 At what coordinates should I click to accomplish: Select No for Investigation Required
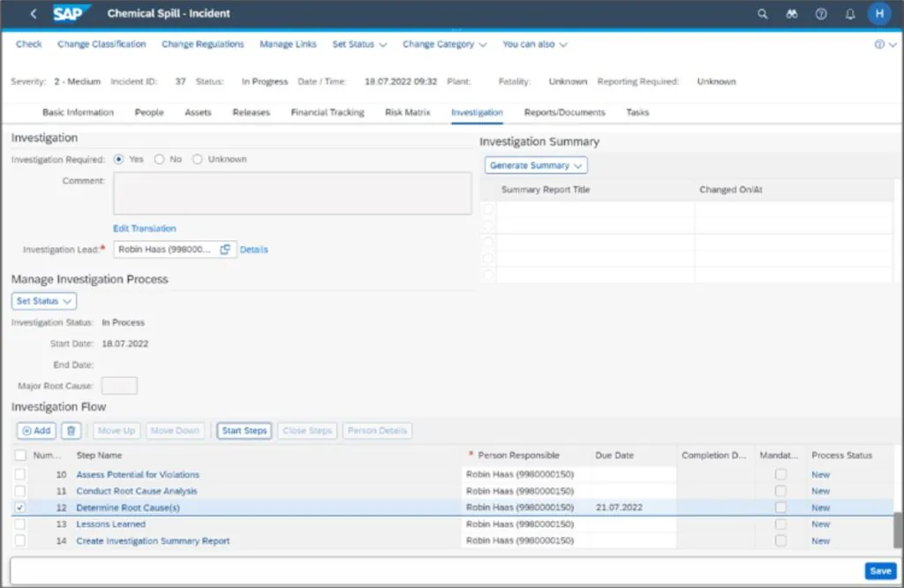click(159, 159)
